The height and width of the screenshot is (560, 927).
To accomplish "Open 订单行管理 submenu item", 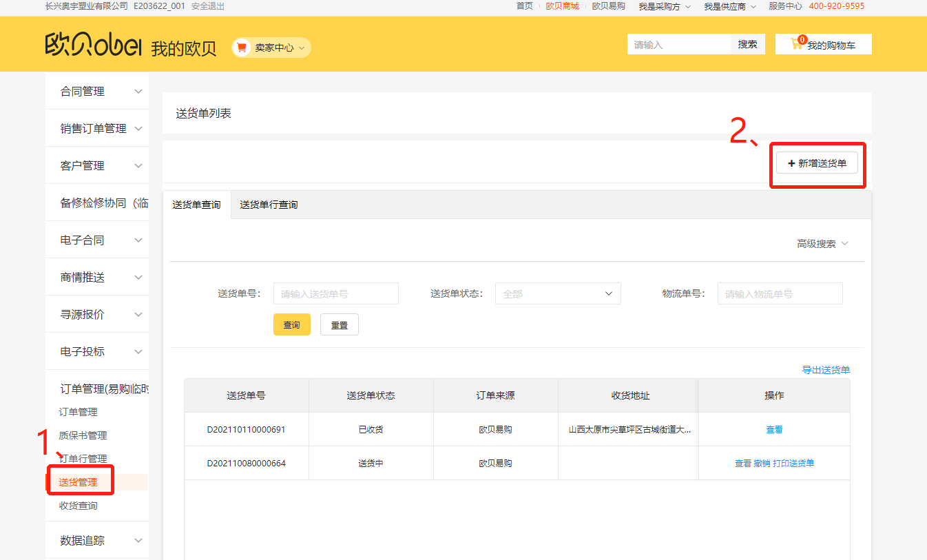I will tap(83, 459).
